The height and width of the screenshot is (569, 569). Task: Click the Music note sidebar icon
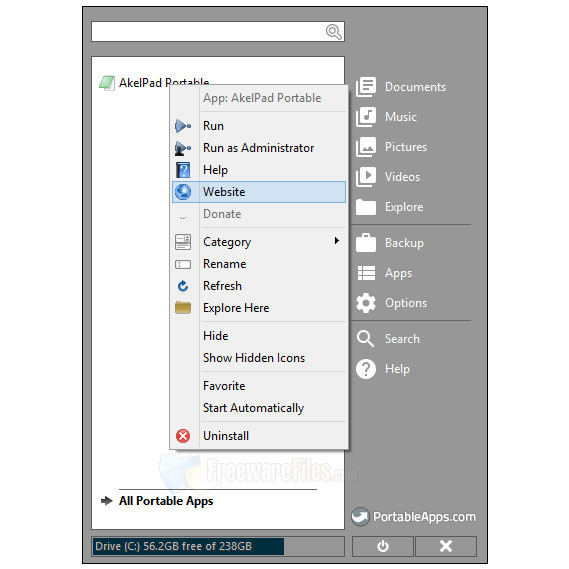click(366, 117)
